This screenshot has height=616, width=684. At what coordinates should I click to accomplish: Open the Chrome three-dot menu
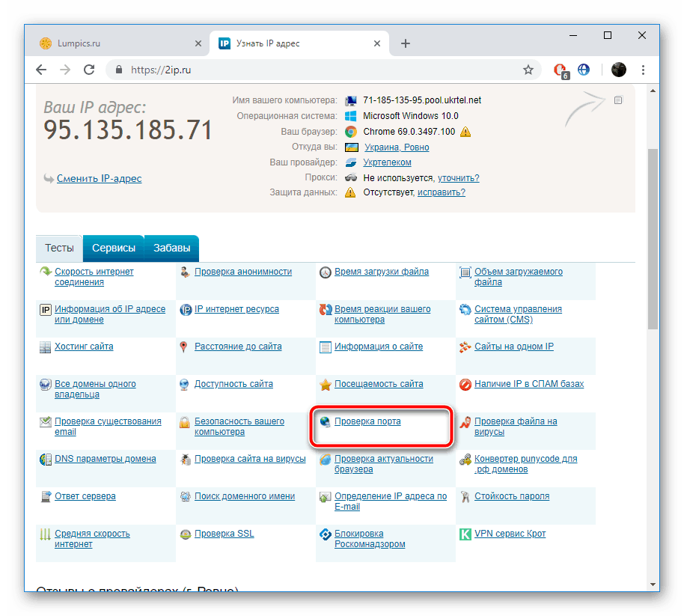click(x=643, y=69)
